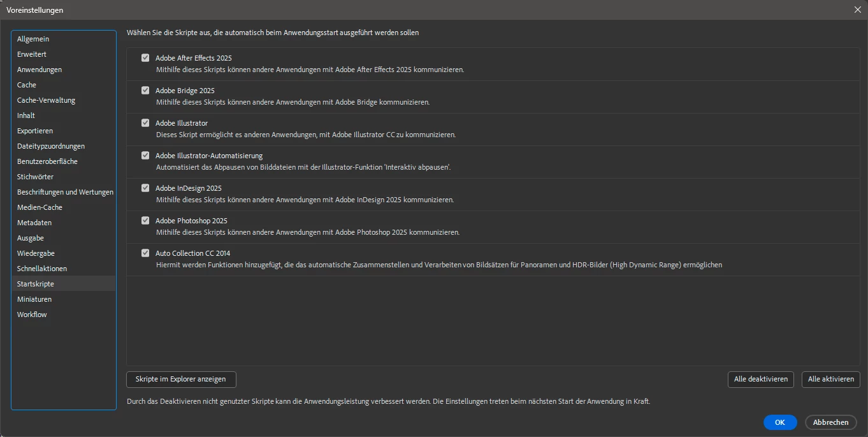Select Wiedergabe preferences
Image resolution: width=868 pixels, height=437 pixels.
point(64,253)
